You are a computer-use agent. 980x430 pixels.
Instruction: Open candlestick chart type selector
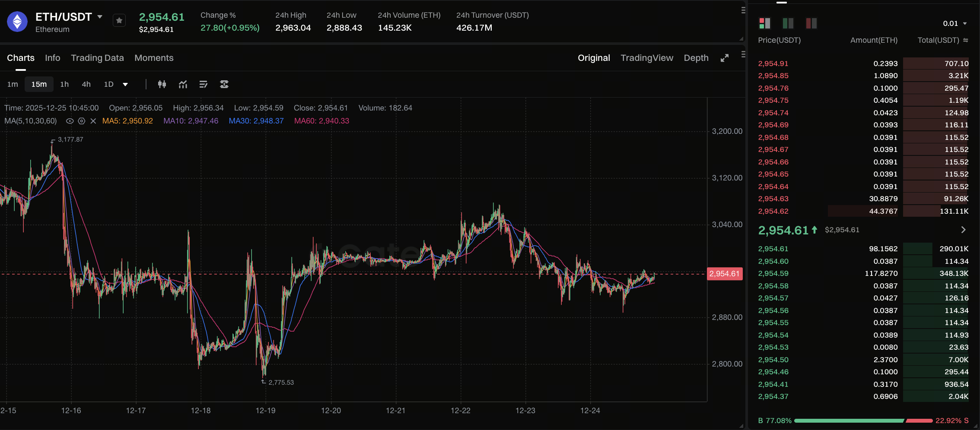(162, 84)
